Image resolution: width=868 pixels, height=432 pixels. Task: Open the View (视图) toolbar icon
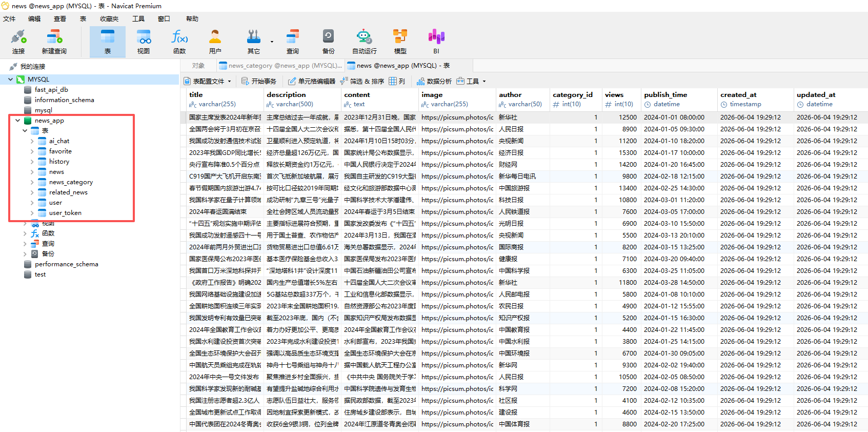[x=144, y=42]
